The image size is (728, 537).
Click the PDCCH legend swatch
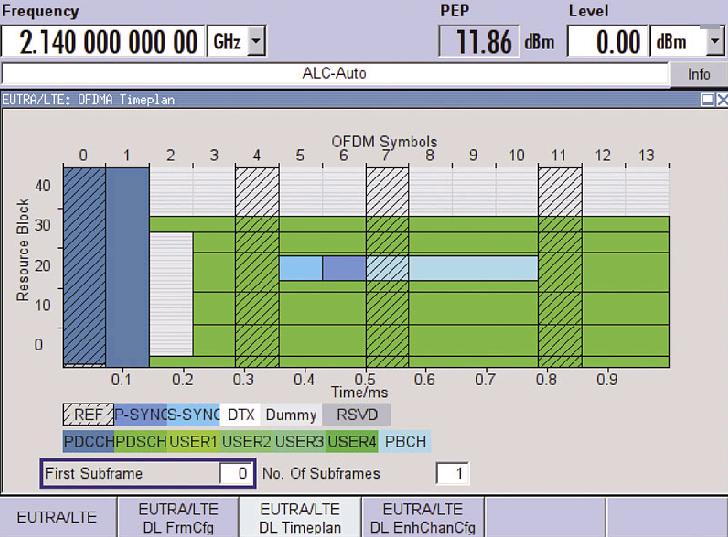coord(87,440)
